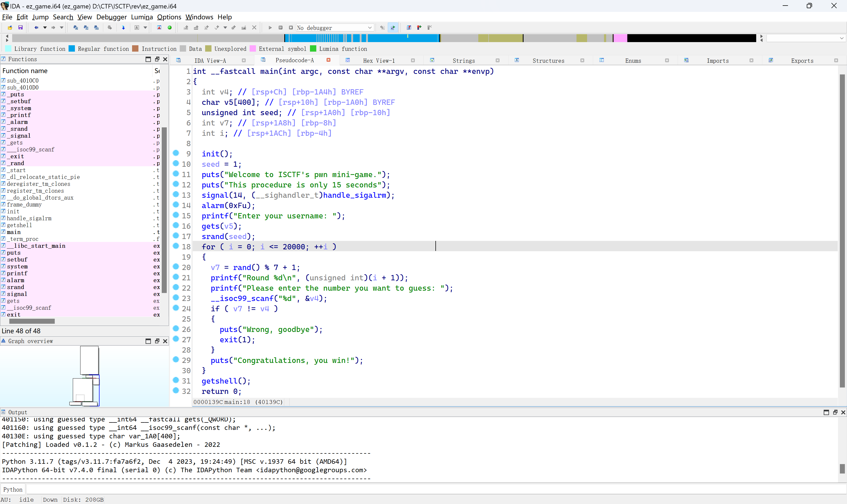The width and height of the screenshot is (847, 504).
Task: Click the Jump back arrow icon
Action: click(36, 28)
